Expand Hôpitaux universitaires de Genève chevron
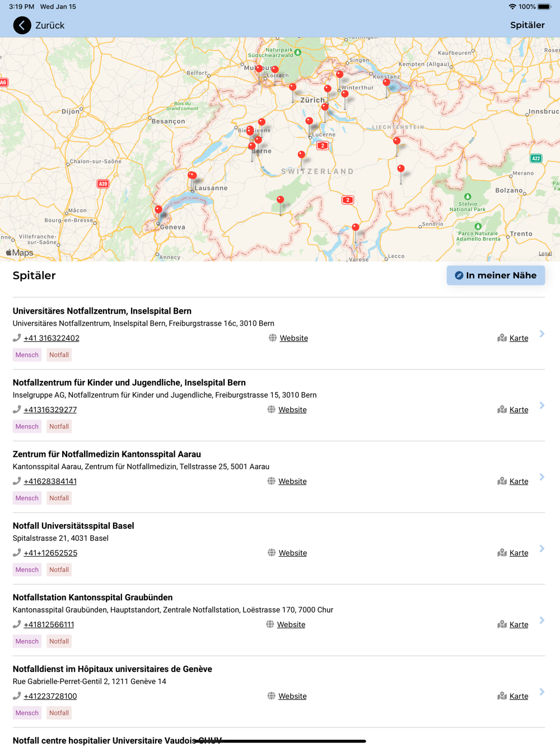 tap(542, 692)
